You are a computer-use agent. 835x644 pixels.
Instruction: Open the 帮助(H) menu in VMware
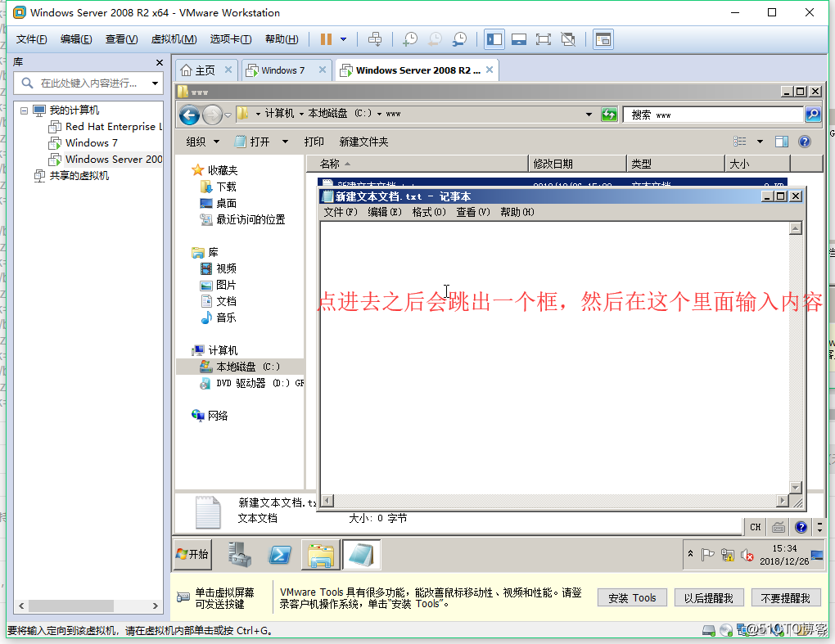282,38
